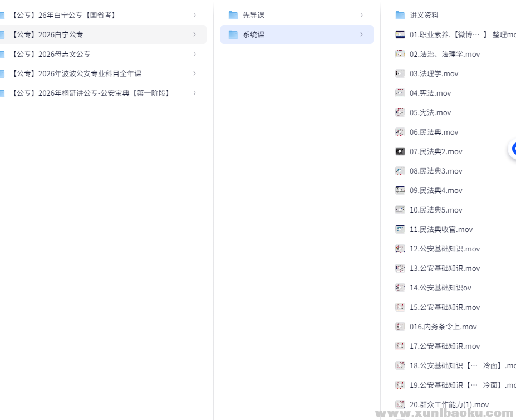This screenshot has width=516, height=420.
Task: Select the 13.公安基础知识.mov entry
Action: pyautogui.click(x=445, y=268)
